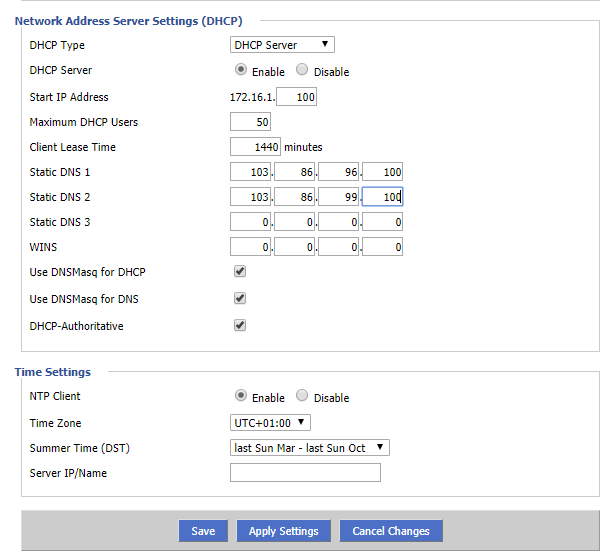The image size is (613, 557).
Task: Click the Apply Settings button
Action: coord(284,531)
